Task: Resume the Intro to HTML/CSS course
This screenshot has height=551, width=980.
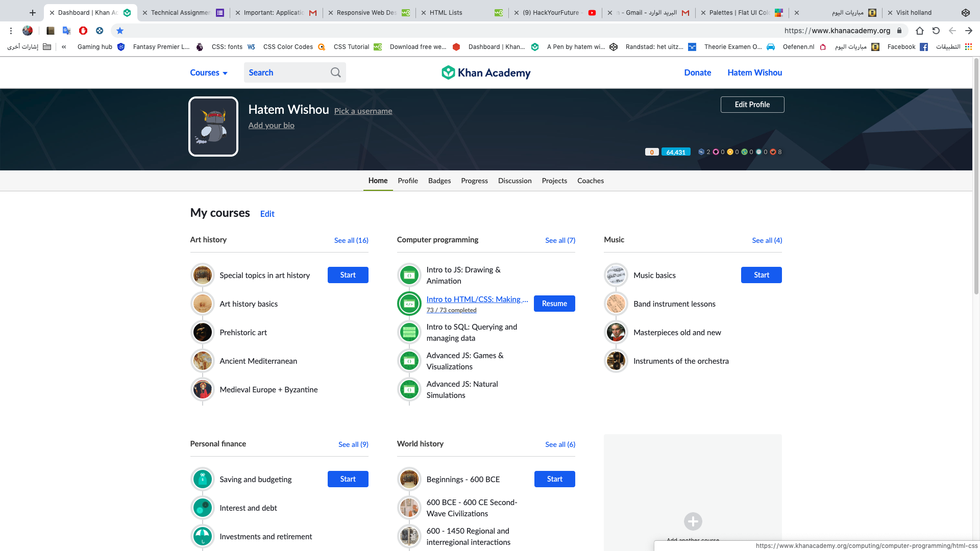Action: pos(554,304)
